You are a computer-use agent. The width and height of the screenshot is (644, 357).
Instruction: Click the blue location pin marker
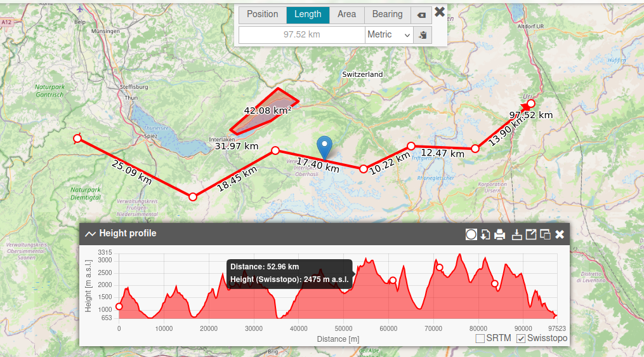click(325, 147)
